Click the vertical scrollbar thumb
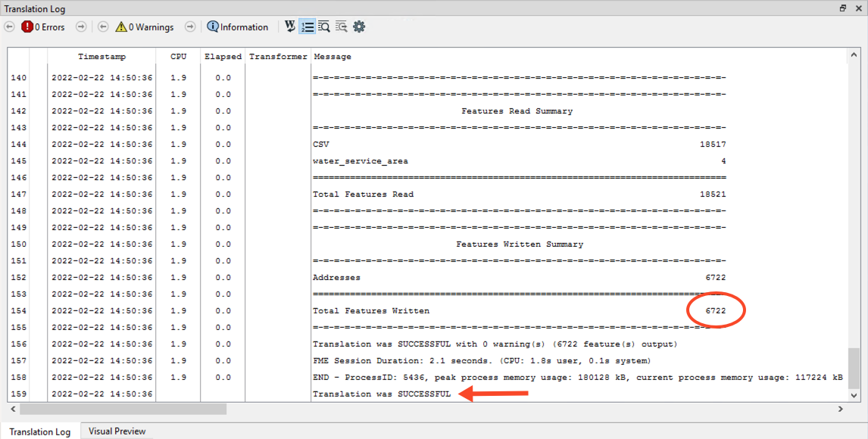This screenshot has height=439, width=868. [854, 368]
